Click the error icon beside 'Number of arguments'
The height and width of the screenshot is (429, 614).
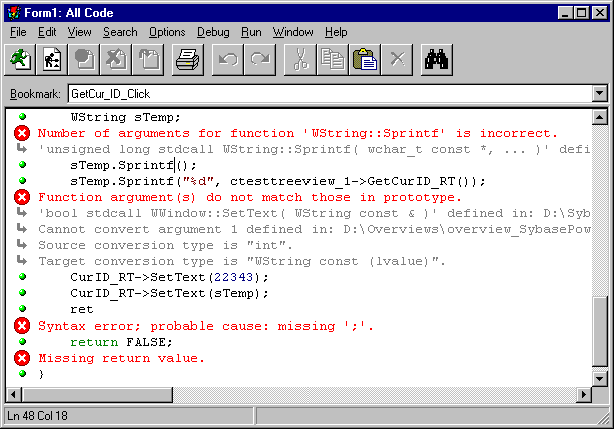click(x=22, y=133)
